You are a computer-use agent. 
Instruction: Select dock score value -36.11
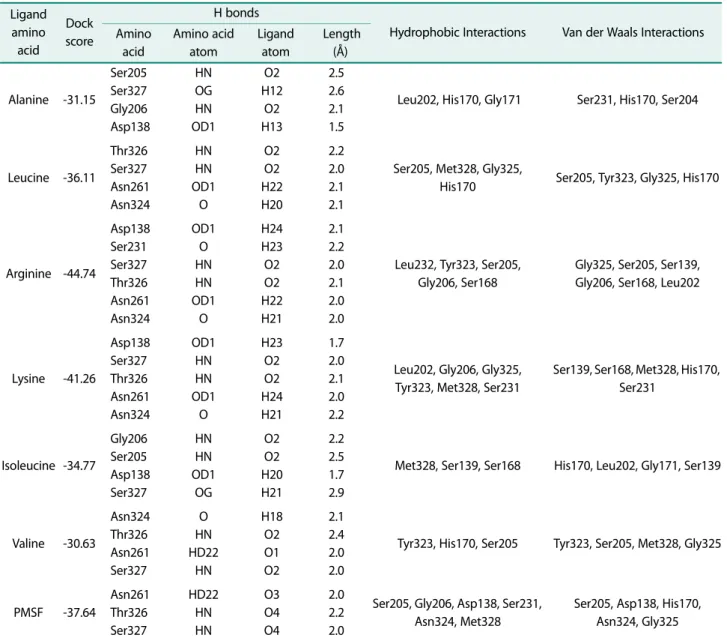tap(79, 178)
